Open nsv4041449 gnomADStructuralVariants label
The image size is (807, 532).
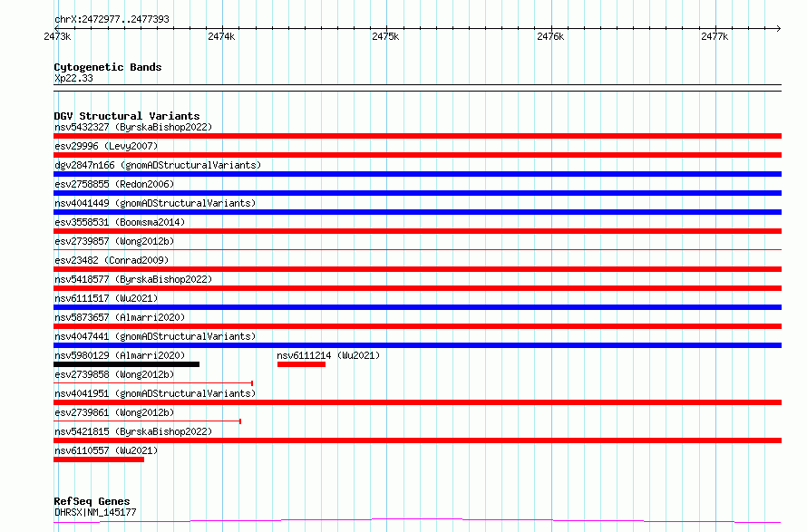155,203
